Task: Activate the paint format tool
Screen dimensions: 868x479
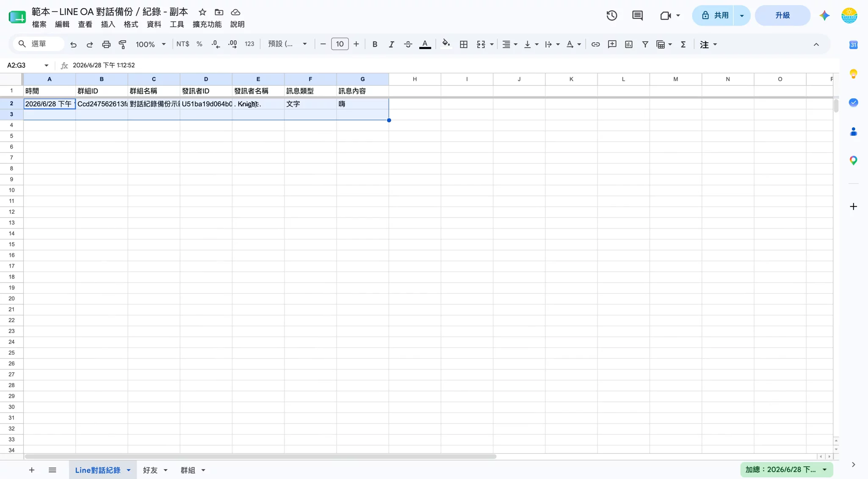Action: pos(123,44)
